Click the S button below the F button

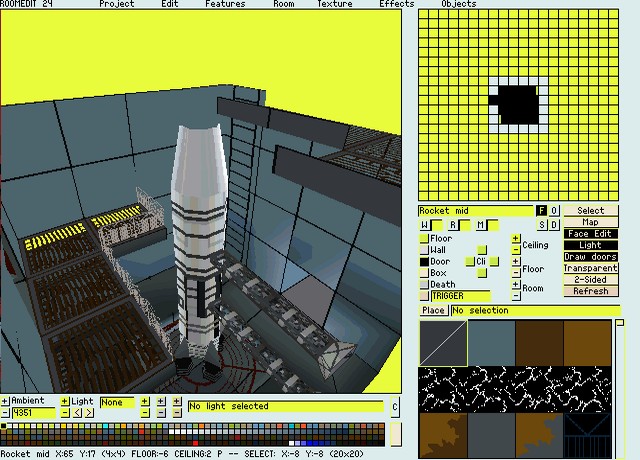point(541,225)
